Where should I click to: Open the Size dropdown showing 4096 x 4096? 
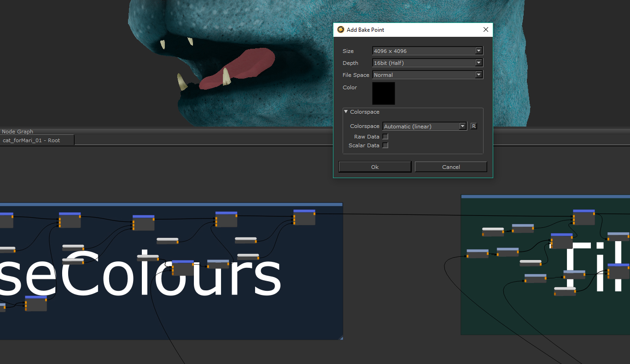click(x=427, y=51)
